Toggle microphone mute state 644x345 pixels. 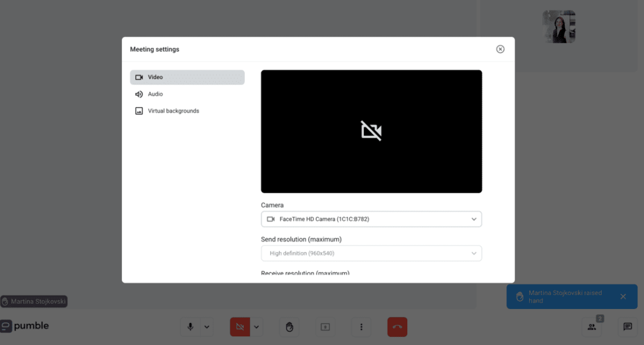click(190, 326)
